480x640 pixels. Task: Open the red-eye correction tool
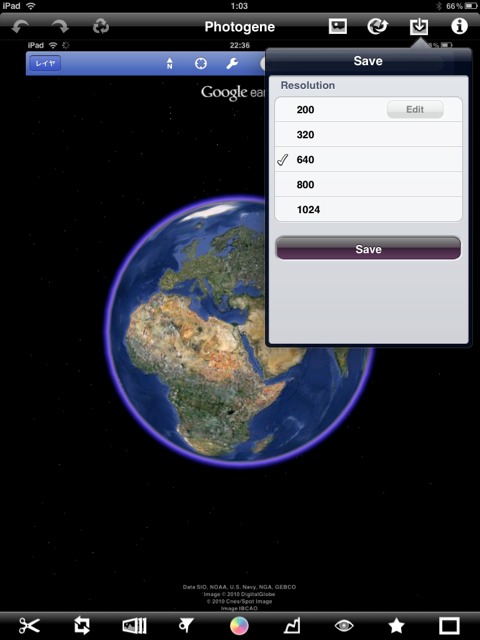tap(344, 625)
